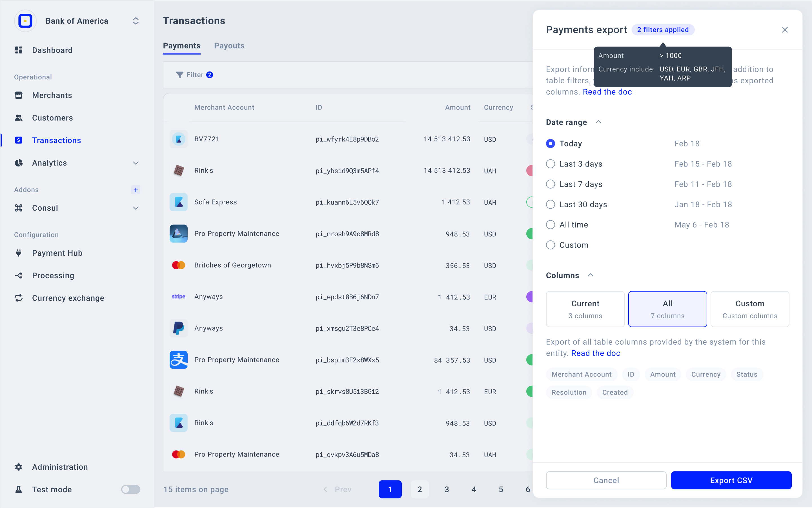The width and height of the screenshot is (812, 508).
Task: Click the Payment Hub plug icon
Action: tap(19, 253)
